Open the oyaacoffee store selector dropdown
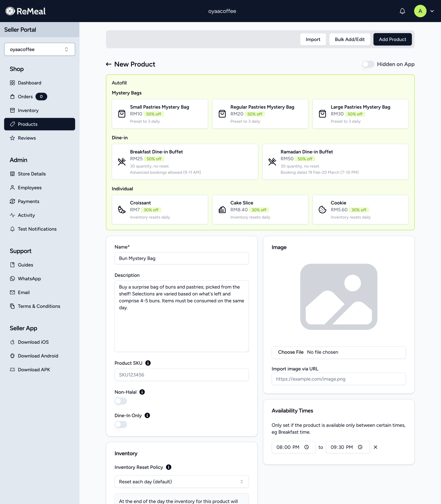This screenshot has width=441, height=504. 40,49
